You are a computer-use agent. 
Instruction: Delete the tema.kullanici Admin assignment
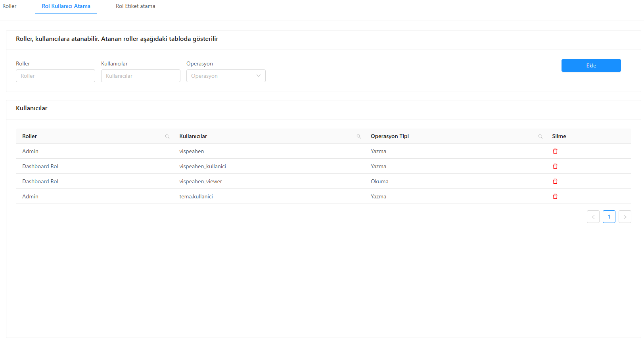point(555,196)
